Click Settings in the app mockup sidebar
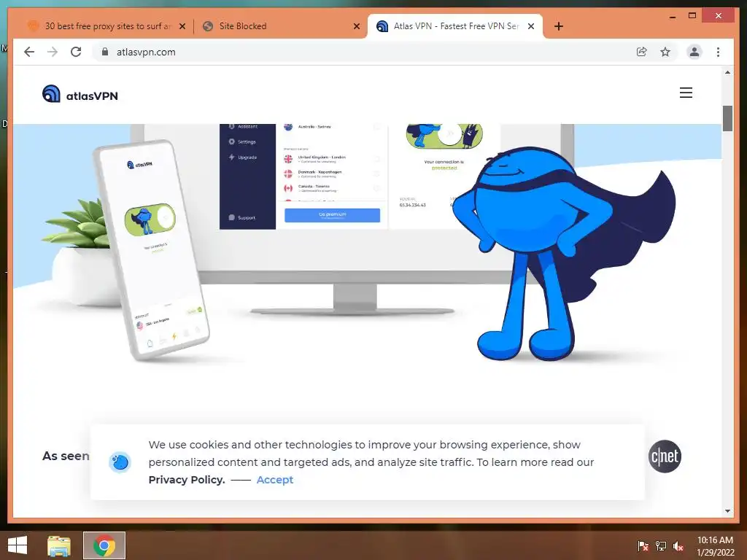The height and width of the screenshot is (560, 747). pyautogui.click(x=242, y=142)
